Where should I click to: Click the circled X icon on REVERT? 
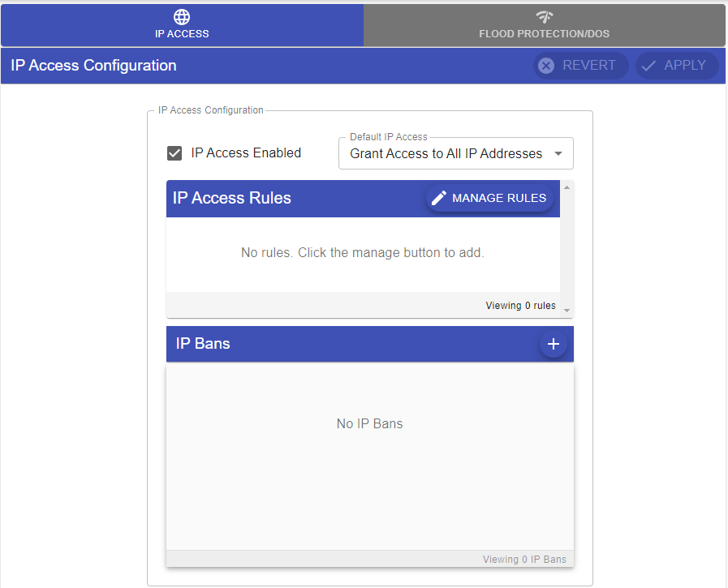click(x=546, y=66)
